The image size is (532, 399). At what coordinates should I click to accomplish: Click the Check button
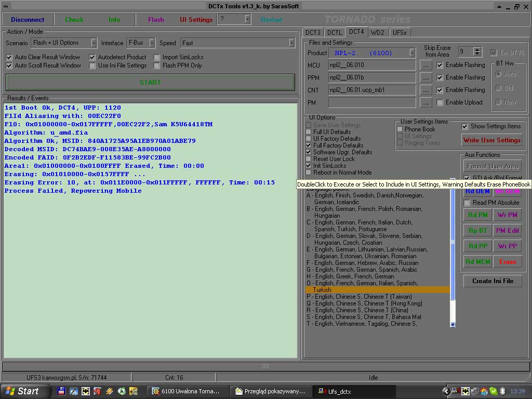(x=74, y=20)
